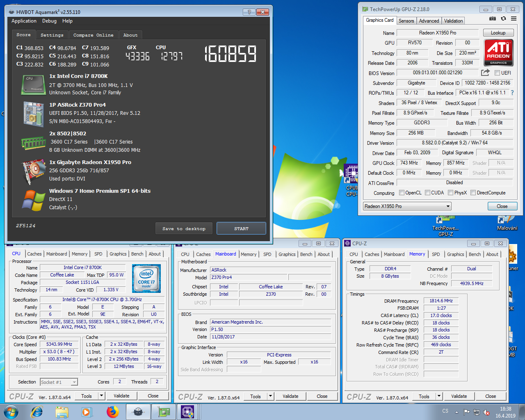Open the GPU-Z hamburger menu
525x420 pixels.
[x=514, y=18]
